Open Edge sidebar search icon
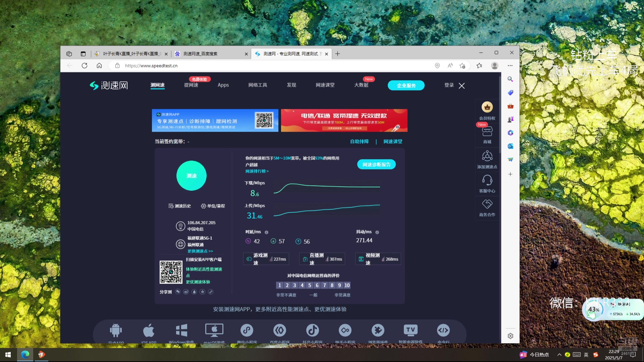 click(510, 79)
